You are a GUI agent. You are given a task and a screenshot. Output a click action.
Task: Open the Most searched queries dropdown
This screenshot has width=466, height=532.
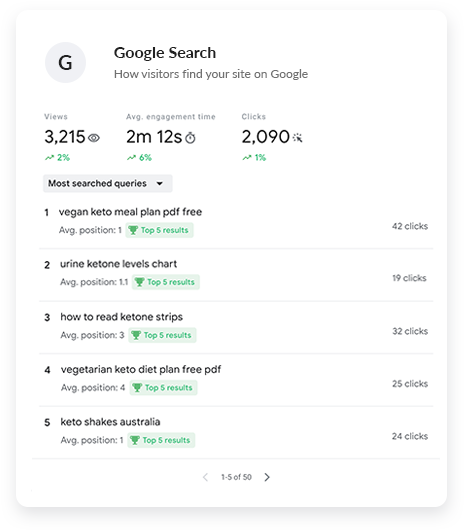[x=108, y=184]
